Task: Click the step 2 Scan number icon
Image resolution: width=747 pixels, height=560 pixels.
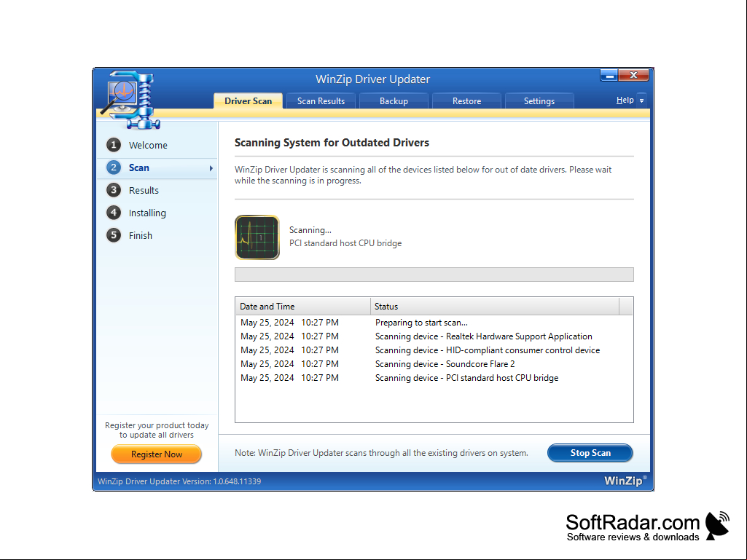Action: tap(114, 167)
